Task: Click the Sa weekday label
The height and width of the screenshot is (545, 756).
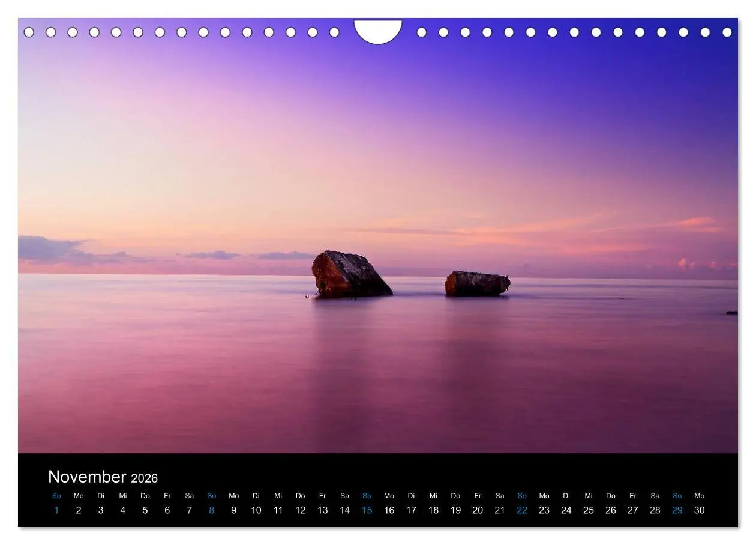Action: (189, 495)
